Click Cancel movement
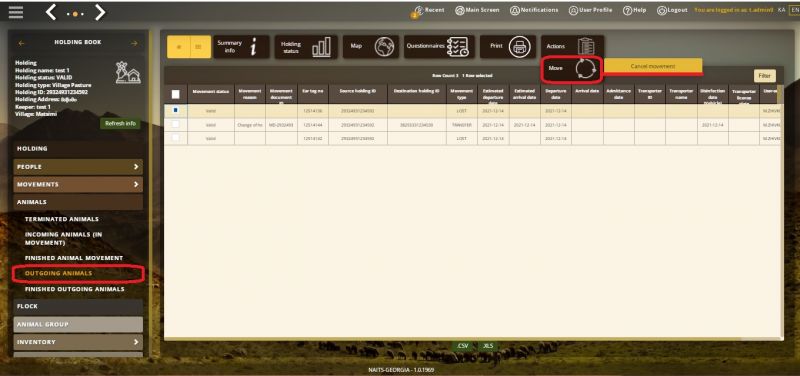This screenshot has width=800, height=376. pyautogui.click(x=653, y=66)
